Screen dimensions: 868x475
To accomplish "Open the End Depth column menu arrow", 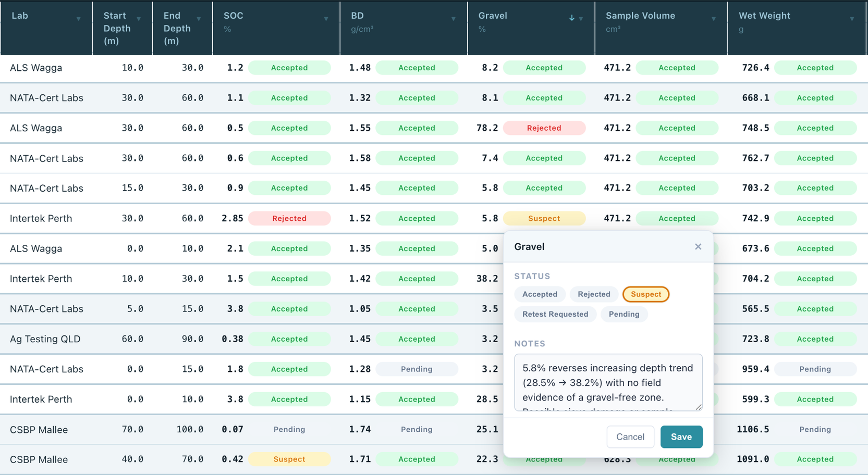I will 199,19.
